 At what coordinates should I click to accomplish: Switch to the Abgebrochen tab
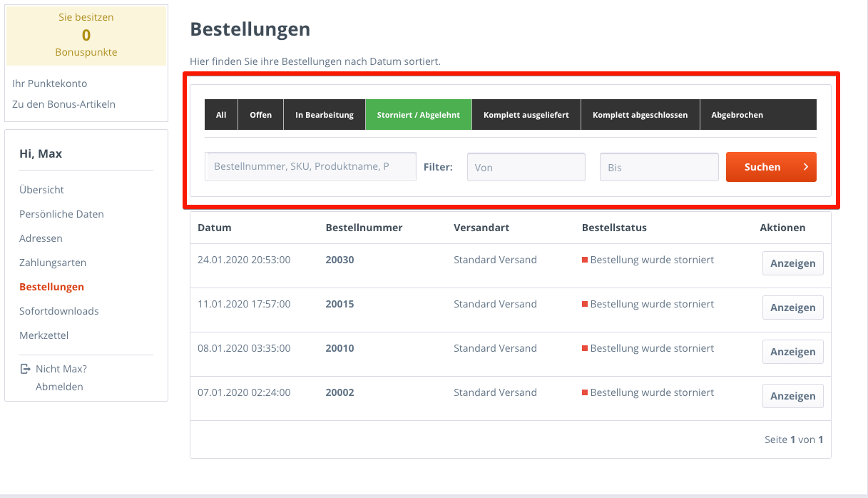(737, 114)
